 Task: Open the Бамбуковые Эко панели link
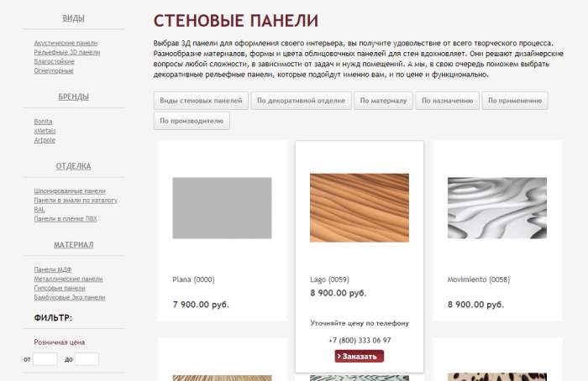(70, 297)
